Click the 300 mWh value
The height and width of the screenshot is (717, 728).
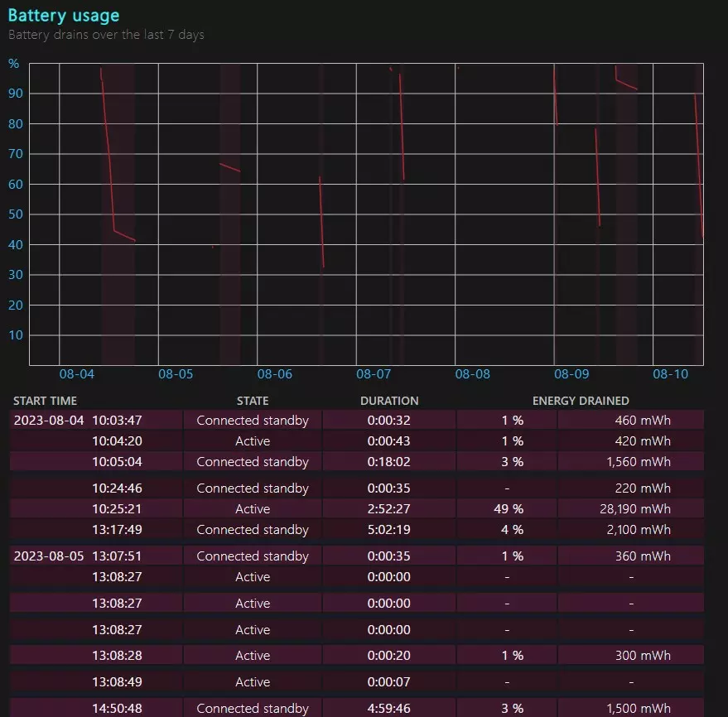click(643, 655)
